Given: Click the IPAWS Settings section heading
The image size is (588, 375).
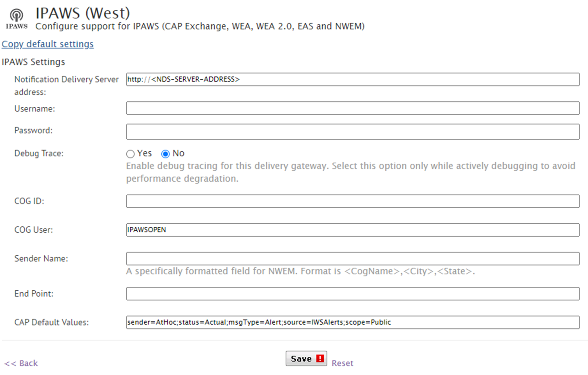Looking at the screenshot, I should 33,62.
